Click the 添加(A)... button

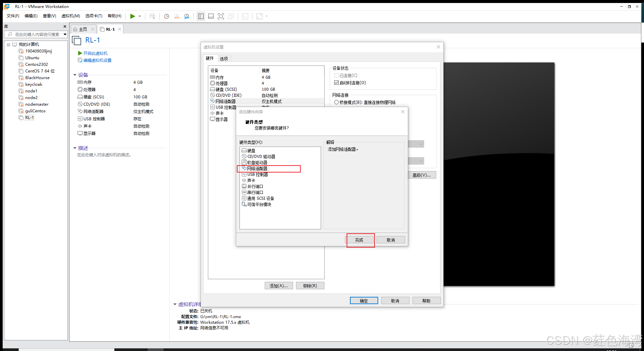[279, 286]
